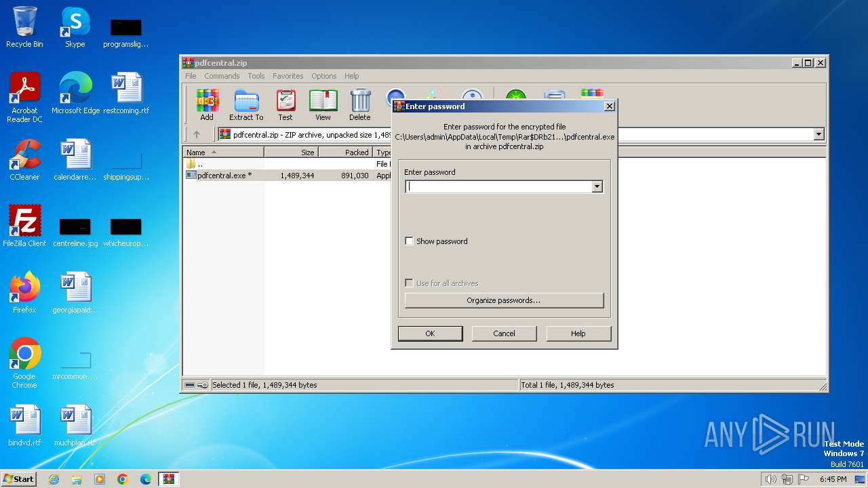This screenshot has width=868, height=488.
Task: Open the Favorites menu
Action: pyautogui.click(x=288, y=76)
